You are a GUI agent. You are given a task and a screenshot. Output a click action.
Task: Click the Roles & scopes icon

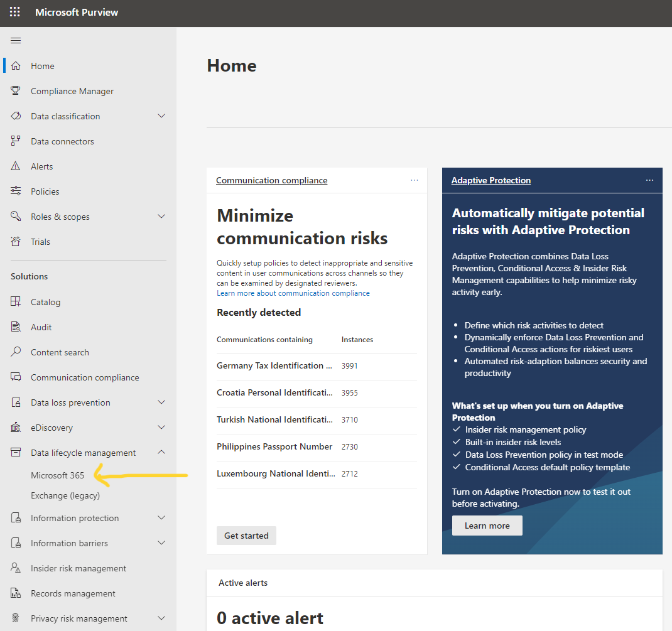point(16,217)
